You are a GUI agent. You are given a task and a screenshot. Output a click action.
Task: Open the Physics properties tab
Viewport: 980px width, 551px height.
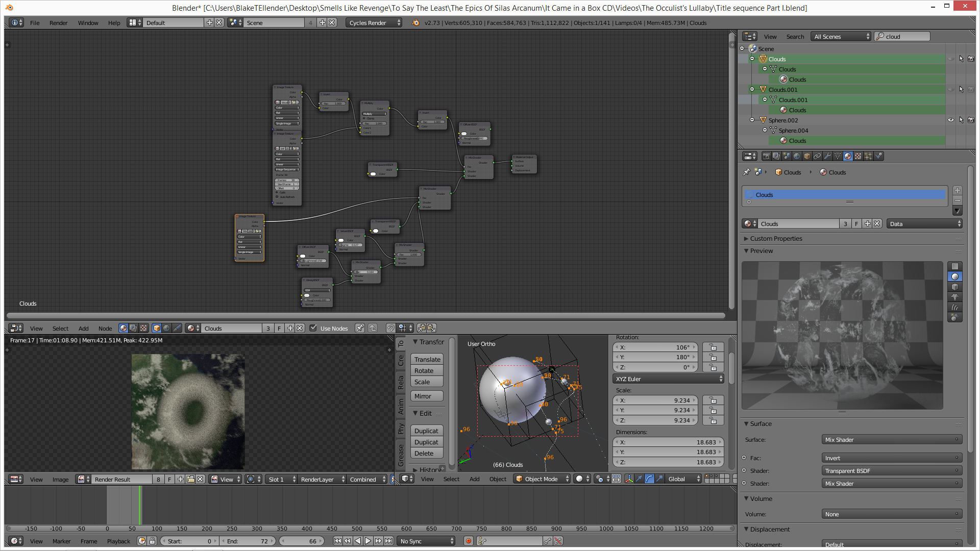(x=878, y=156)
